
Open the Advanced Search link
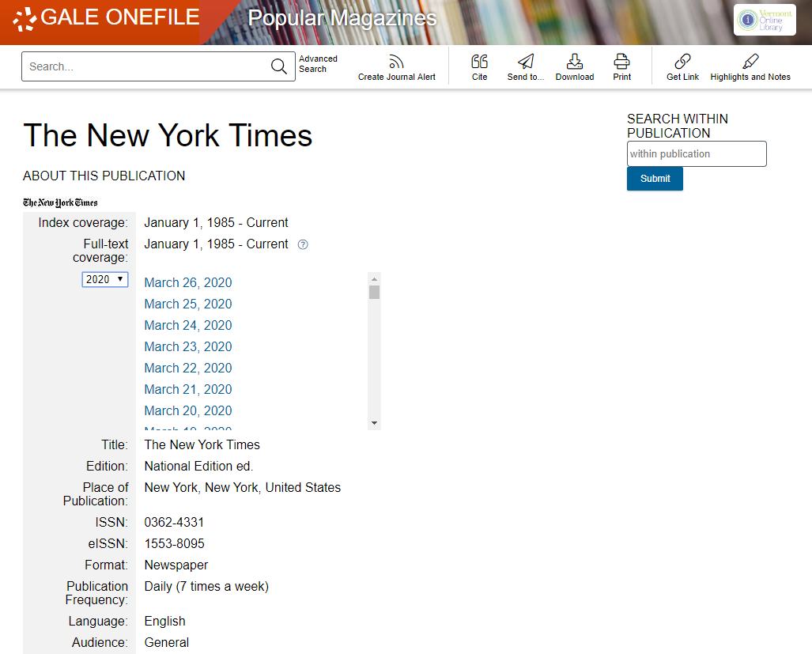[x=318, y=64]
